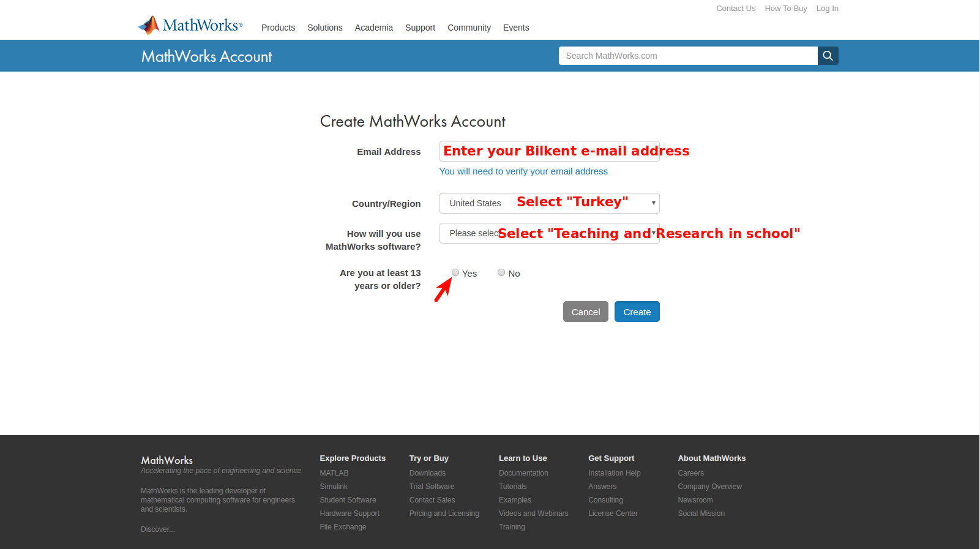This screenshot has height=549, width=980.
Task: Open Consulting footer link
Action: (x=605, y=500)
